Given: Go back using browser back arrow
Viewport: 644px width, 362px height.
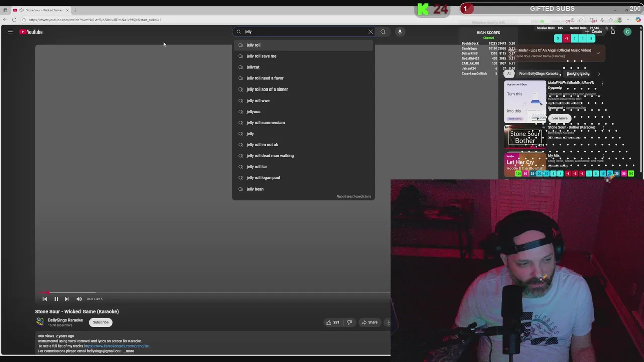Looking at the screenshot, I should pyautogui.click(x=4, y=20).
